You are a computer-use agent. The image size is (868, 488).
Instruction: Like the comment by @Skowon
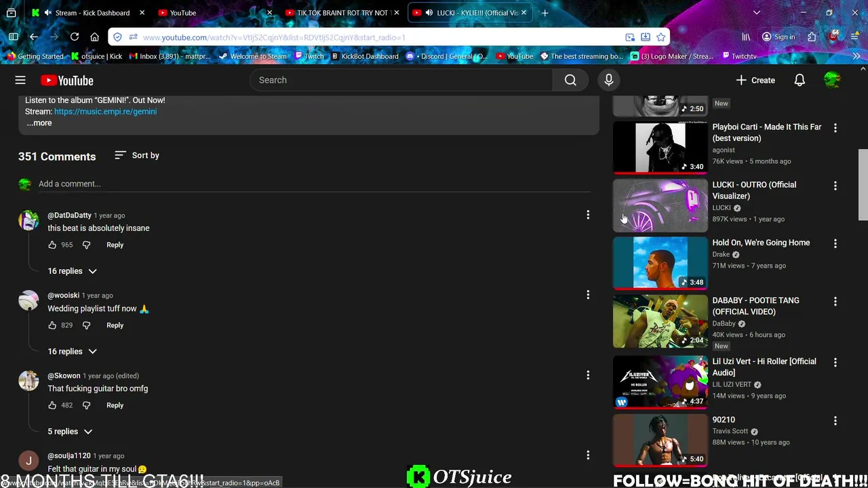(52, 405)
